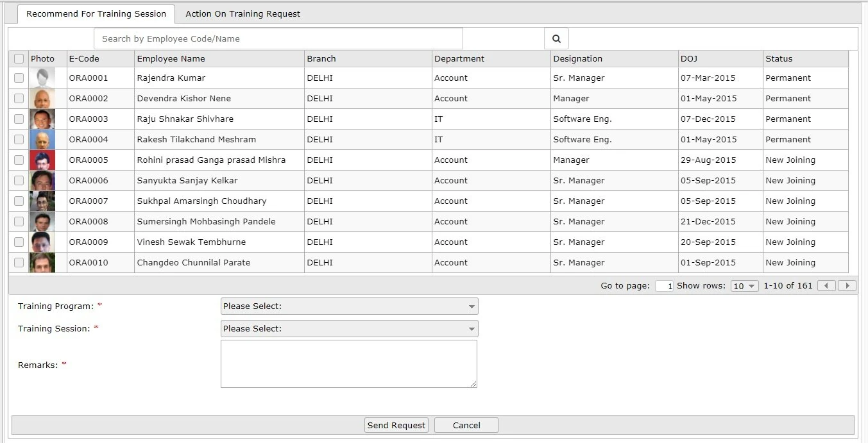Open Rajendra Kumar's employee photo

42,78
